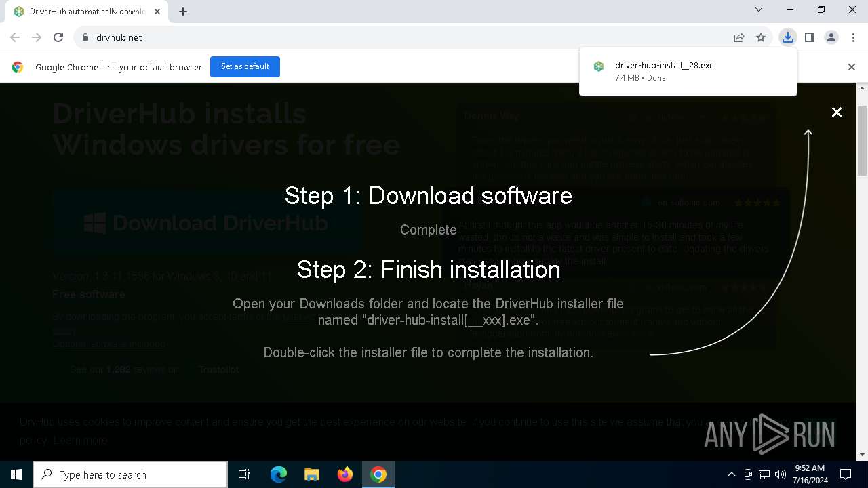Dismiss the default browser info bar
The width and height of the screenshot is (868, 488).
(852, 66)
